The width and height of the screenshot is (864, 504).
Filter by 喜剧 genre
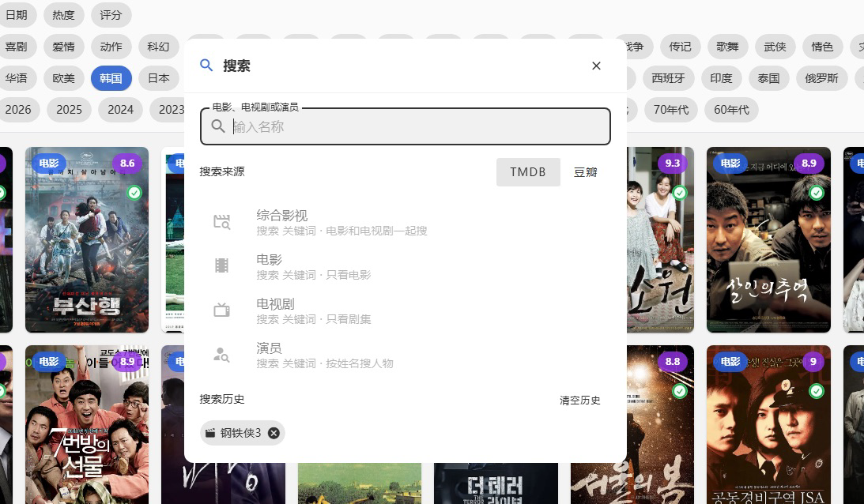17,47
